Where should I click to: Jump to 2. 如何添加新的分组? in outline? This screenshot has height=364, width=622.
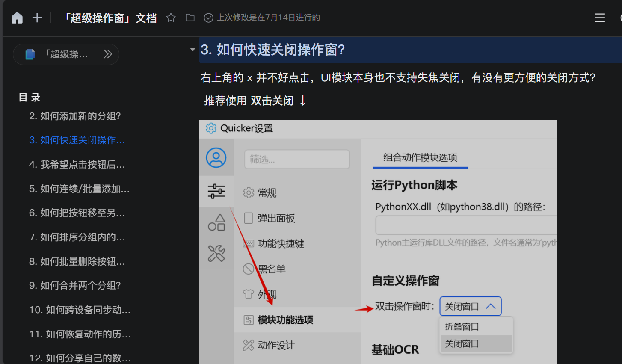click(x=75, y=116)
